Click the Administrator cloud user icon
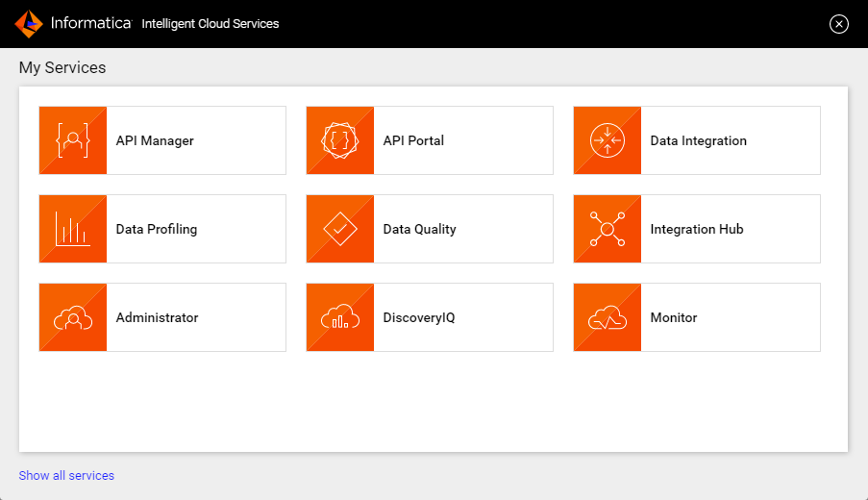 click(73, 317)
